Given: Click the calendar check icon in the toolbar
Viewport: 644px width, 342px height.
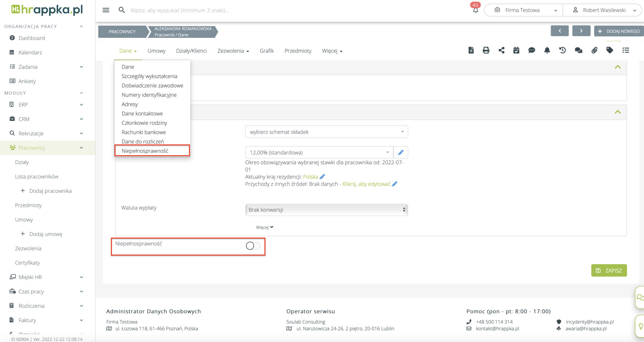Looking at the screenshot, I should point(516,50).
